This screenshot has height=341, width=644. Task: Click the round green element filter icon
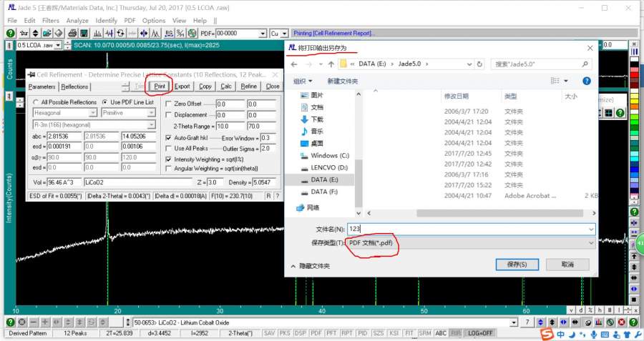[192, 33]
